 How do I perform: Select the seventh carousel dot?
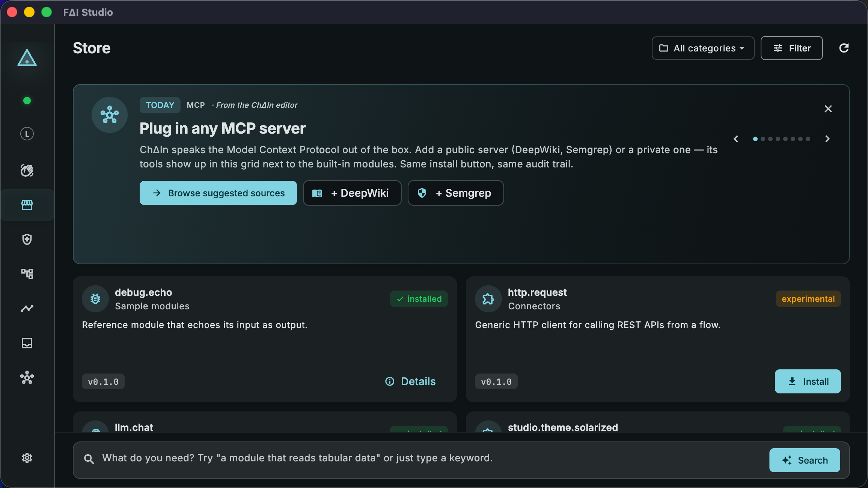pyautogui.click(x=800, y=139)
